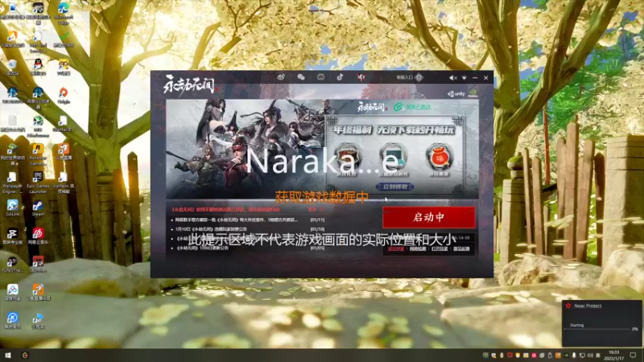This screenshot has height=362, width=644.
Task: Open the WeChat icon in launcher header
Action: click(301, 77)
